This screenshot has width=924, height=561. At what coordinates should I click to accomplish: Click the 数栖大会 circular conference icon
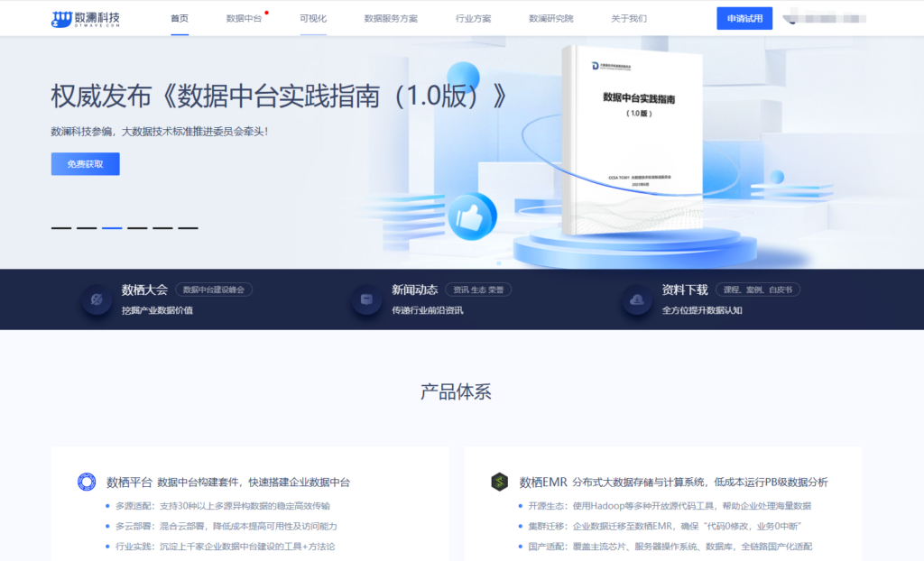click(96, 299)
